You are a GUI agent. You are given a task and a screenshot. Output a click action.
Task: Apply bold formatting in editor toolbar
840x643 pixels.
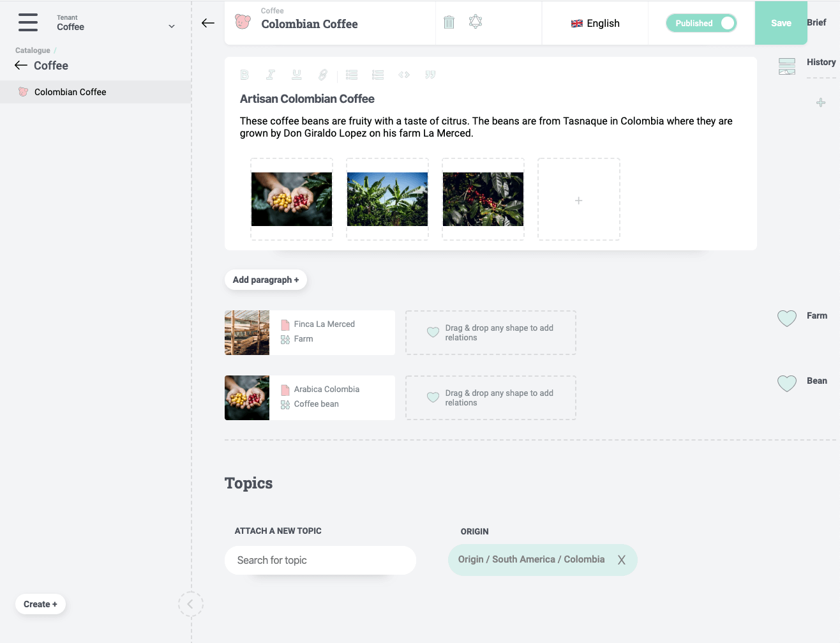(244, 75)
